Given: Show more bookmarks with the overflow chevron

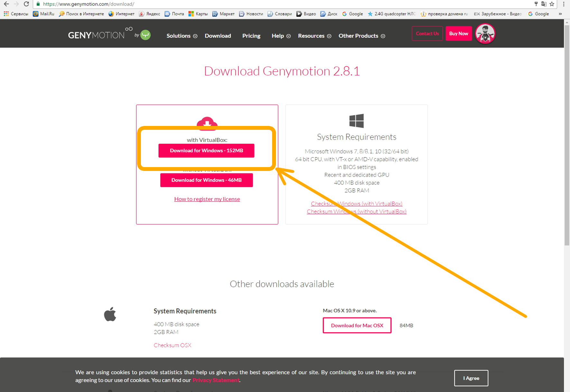Looking at the screenshot, I should pos(560,14).
